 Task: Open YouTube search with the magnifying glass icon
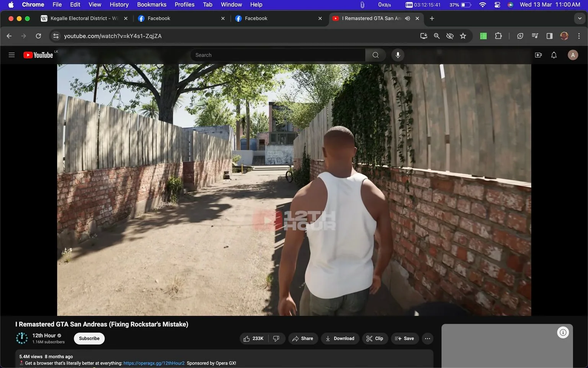point(375,55)
